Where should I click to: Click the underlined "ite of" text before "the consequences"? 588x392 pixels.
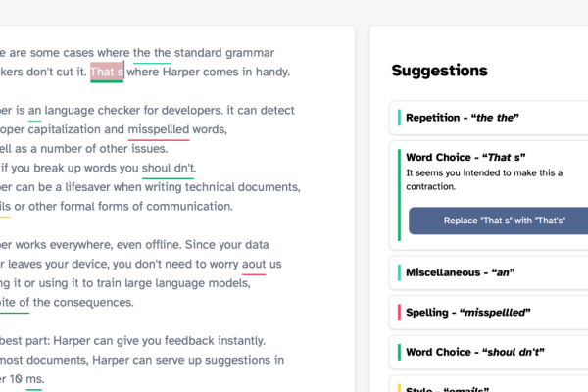tap(15, 303)
